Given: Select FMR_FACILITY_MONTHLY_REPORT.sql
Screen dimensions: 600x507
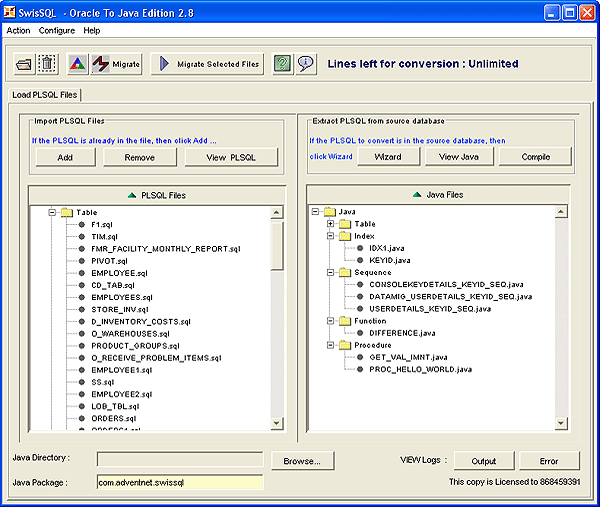Looking at the screenshot, I should [x=166, y=249].
